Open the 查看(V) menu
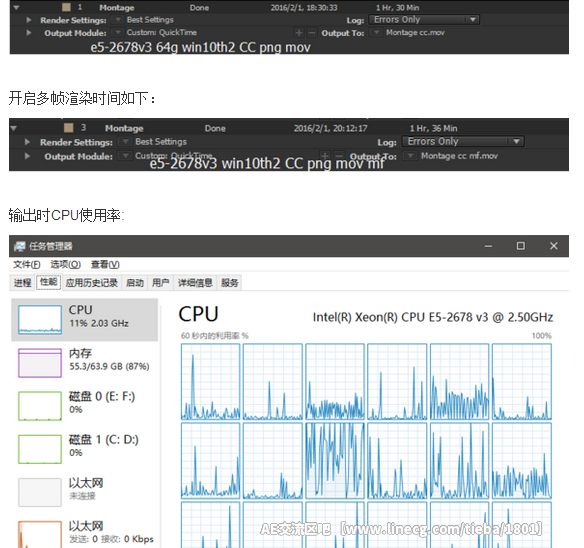The image size is (584, 548). 105,265
